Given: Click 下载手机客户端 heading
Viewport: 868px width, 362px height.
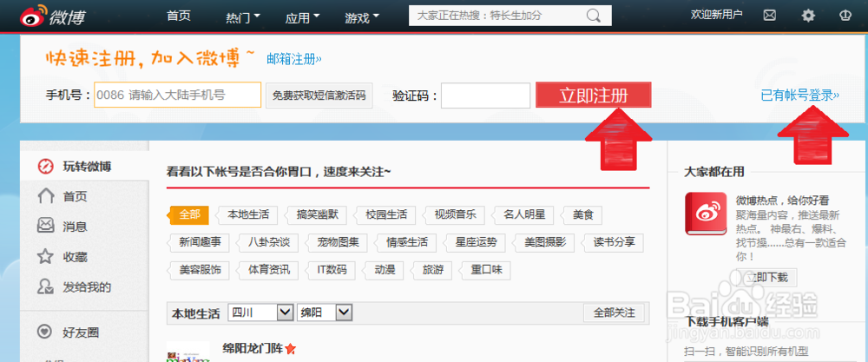Looking at the screenshot, I should [727, 321].
